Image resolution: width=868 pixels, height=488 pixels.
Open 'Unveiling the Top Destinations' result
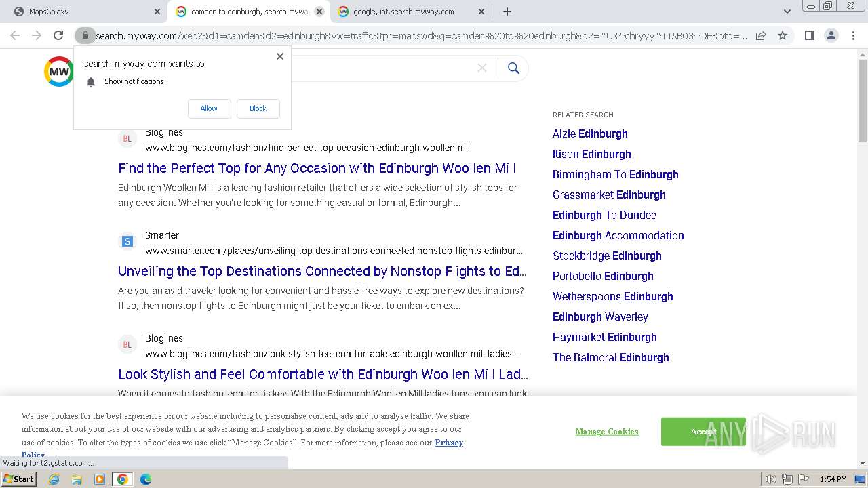click(x=322, y=271)
